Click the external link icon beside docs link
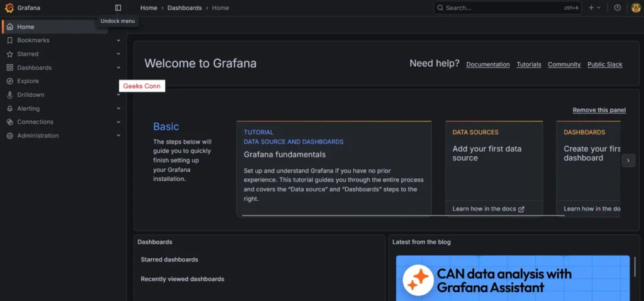The height and width of the screenshot is (301, 644). pyautogui.click(x=521, y=209)
